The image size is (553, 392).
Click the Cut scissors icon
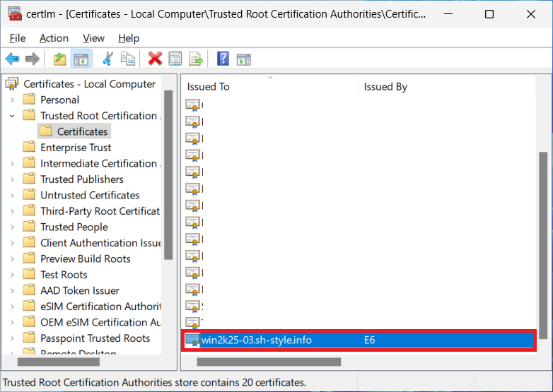tap(107, 59)
